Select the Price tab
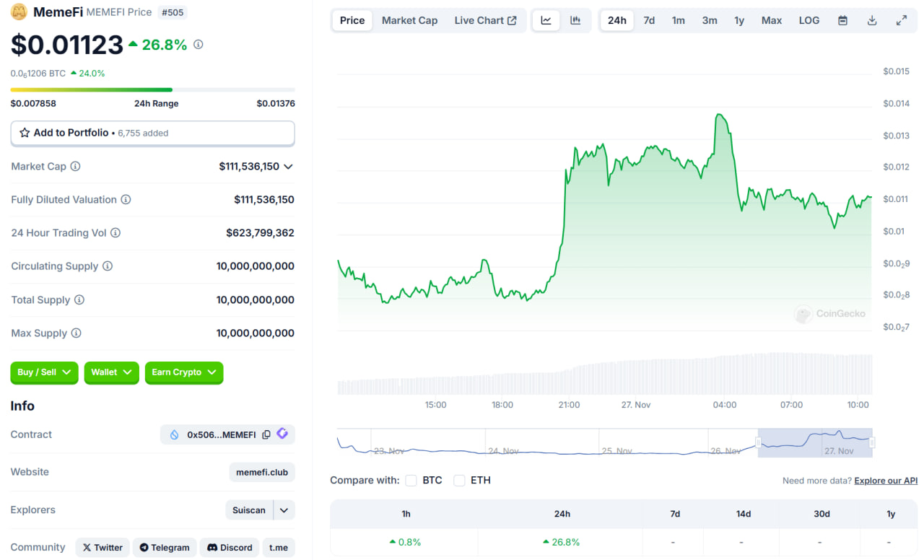This screenshot has height=560, width=924. pos(352,20)
